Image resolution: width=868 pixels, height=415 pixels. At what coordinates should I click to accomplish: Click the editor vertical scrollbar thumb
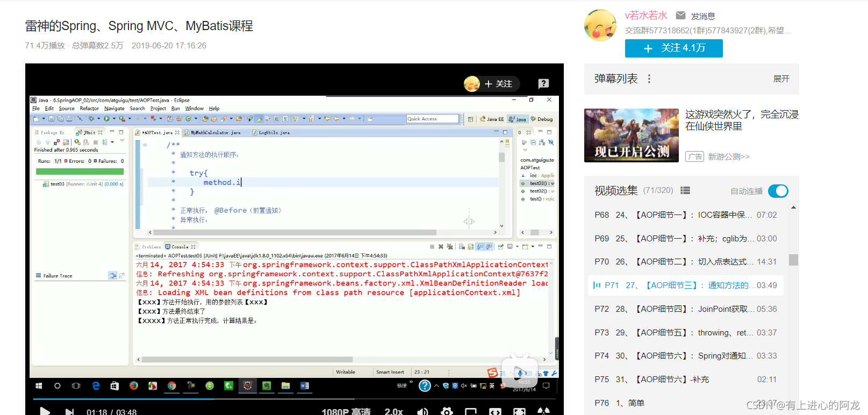pos(501,157)
